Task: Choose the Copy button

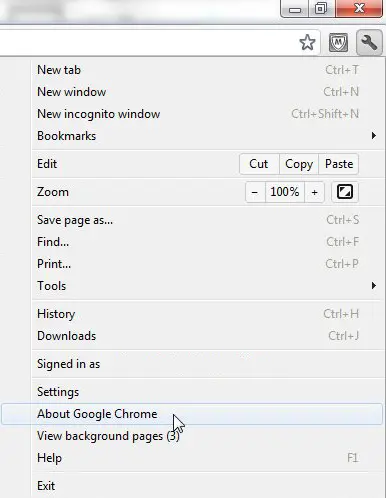Action: [299, 164]
